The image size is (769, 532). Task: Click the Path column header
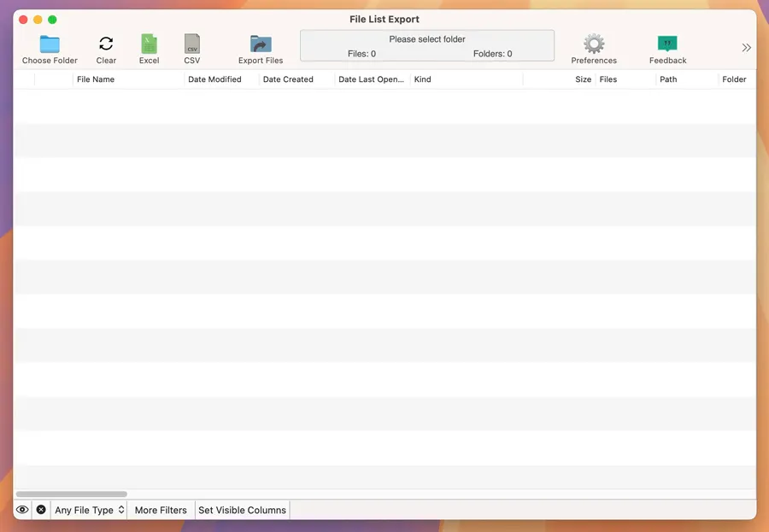668,79
